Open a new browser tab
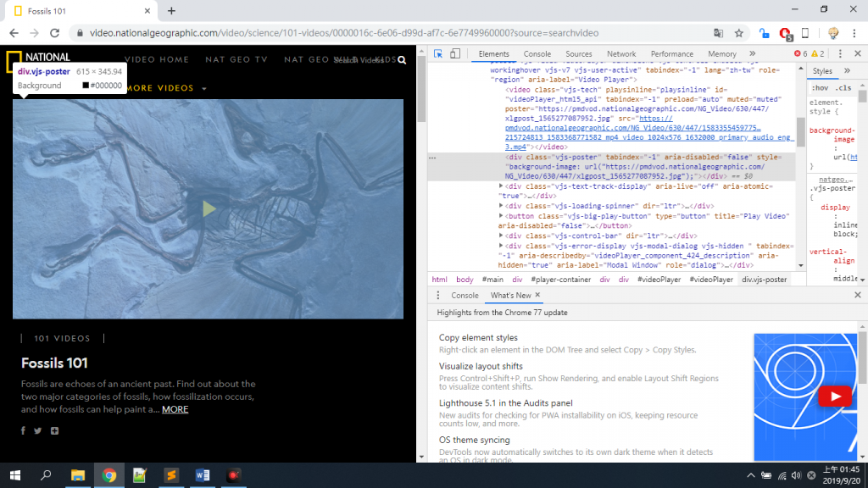 click(x=171, y=10)
